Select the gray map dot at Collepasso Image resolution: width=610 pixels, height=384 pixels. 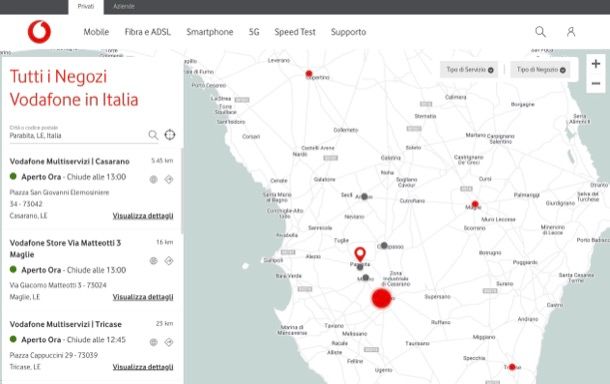point(384,245)
